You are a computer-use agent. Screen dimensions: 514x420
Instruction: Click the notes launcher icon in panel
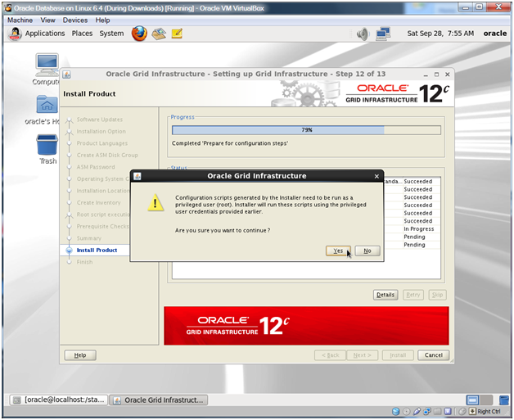177,34
